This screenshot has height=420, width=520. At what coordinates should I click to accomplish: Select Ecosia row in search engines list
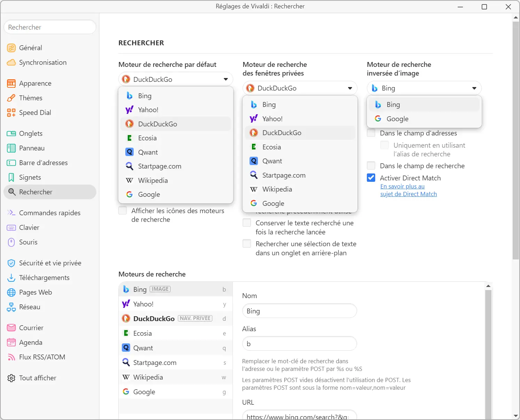click(x=175, y=333)
